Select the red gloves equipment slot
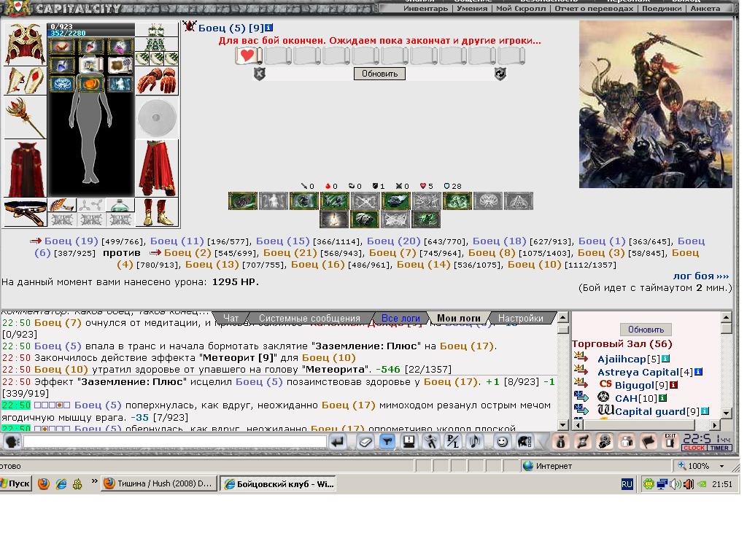 click(x=157, y=81)
